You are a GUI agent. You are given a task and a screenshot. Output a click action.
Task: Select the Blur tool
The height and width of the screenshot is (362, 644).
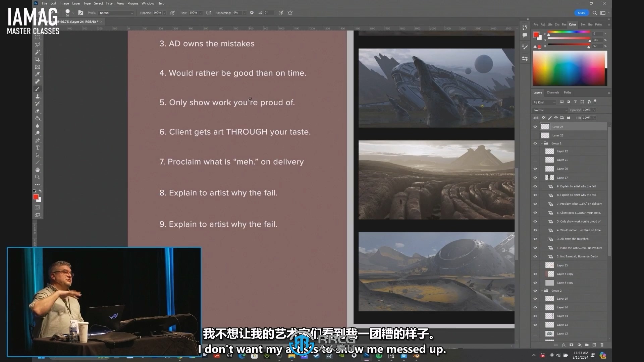coord(38,126)
